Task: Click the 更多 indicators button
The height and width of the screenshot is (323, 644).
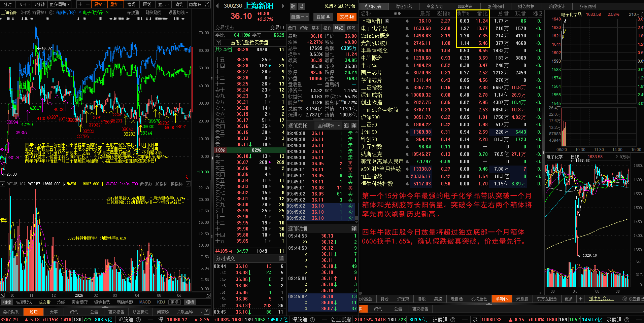Action: pos(174,302)
